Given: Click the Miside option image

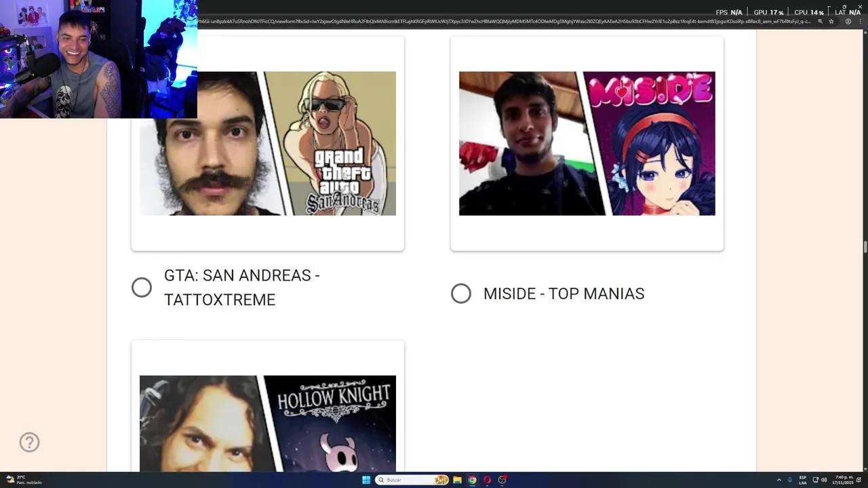Looking at the screenshot, I should (587, 144).
